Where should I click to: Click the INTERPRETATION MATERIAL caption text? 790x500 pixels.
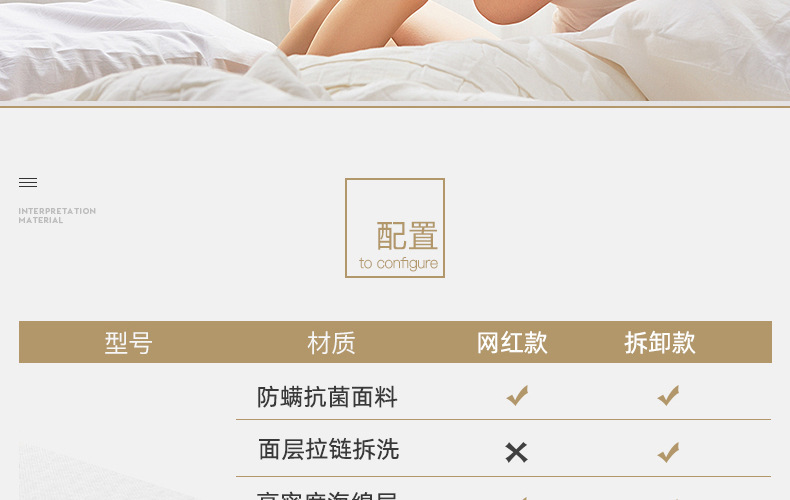tap(57, 215)
